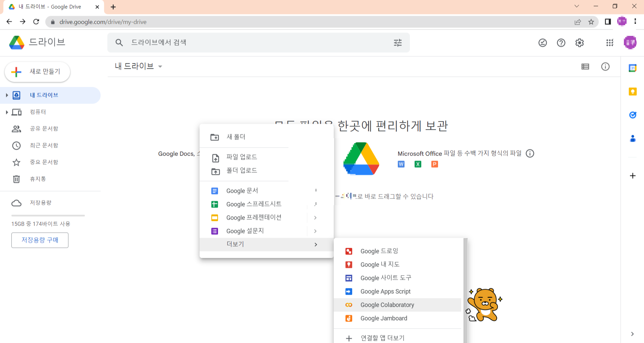Share this page from address bar

578,22
